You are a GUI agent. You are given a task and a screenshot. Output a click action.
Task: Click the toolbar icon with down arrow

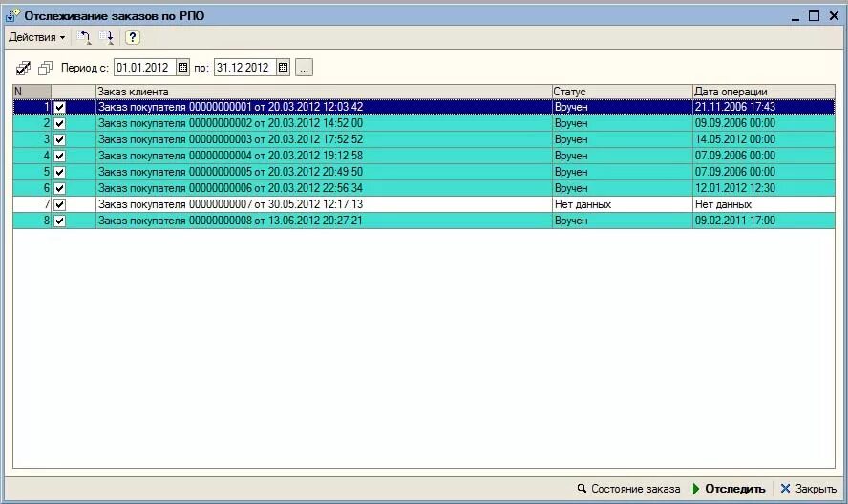click(x=107, y=37)
